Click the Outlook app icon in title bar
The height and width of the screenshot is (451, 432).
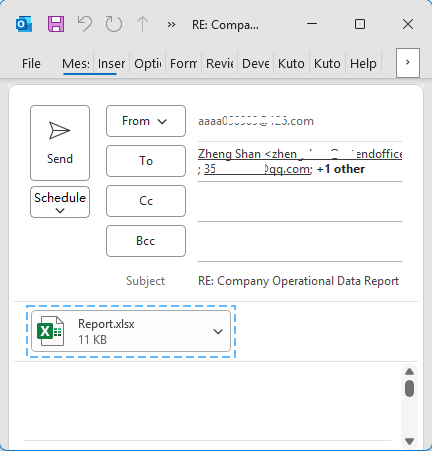24,24
